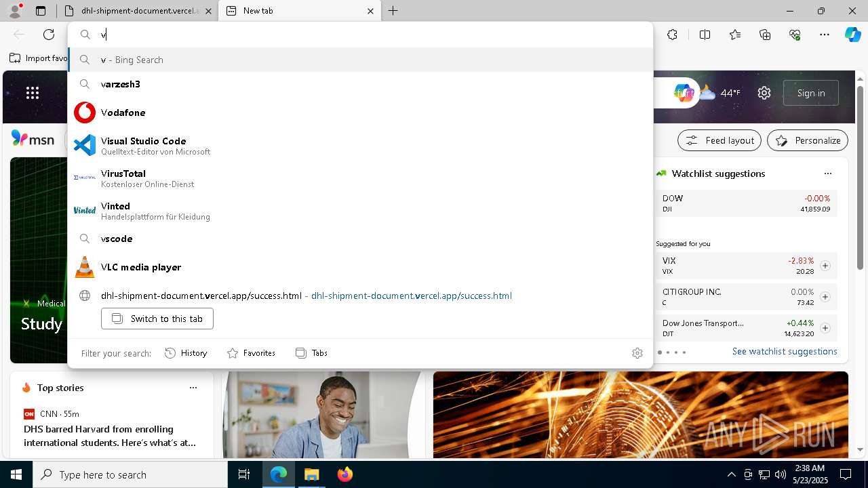Open the golden bitcoin article thumbnail
The width and height of the screenshot is (868, 488).
pos(641,415)
